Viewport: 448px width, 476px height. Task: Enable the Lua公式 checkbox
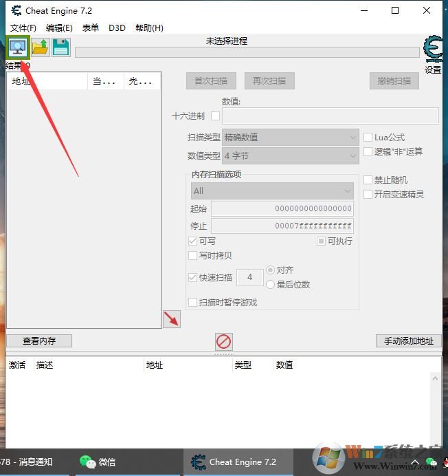pyautogui.click(x=368, y=138)
